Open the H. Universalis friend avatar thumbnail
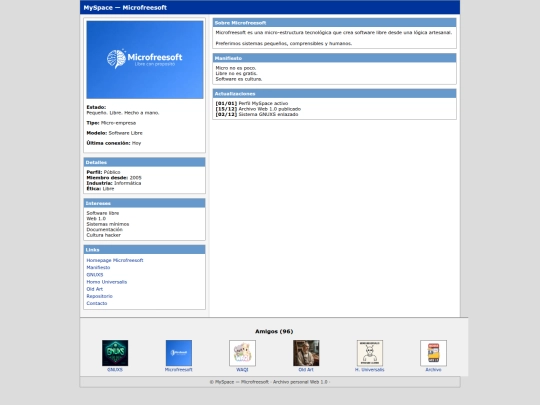This screenshot has height=405, width=540. [x=370, y=353]
